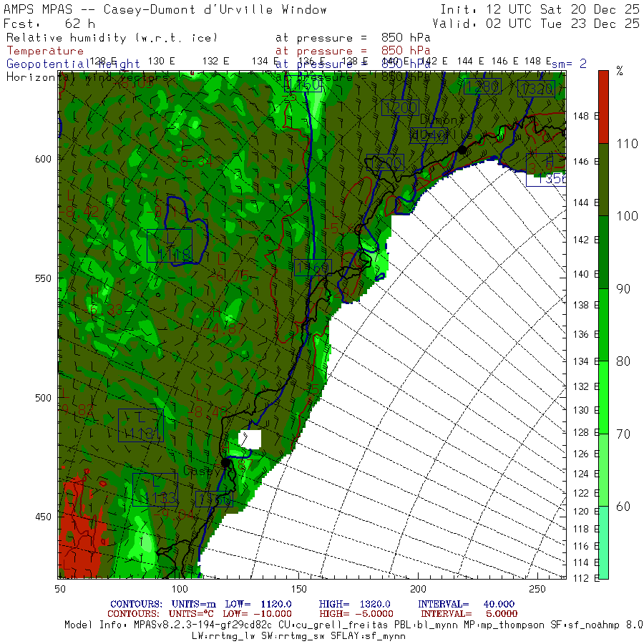The height and width of the screenshot is (644, 644).
Task: Click the Casey station black dot marker
Action: [225, 462]
